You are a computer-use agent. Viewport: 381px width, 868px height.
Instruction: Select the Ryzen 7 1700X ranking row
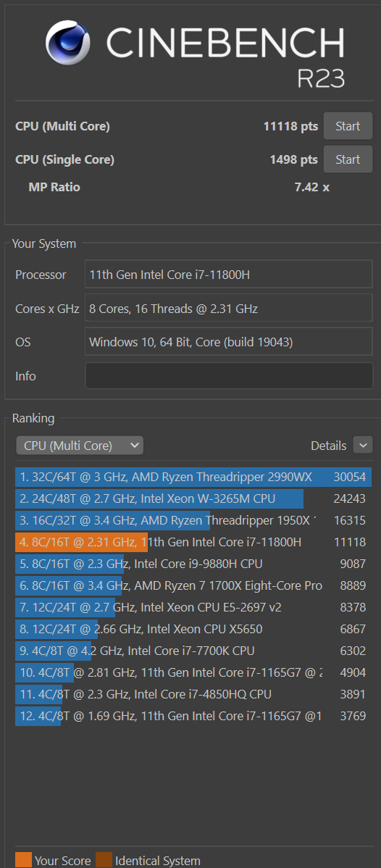point(193,585)
